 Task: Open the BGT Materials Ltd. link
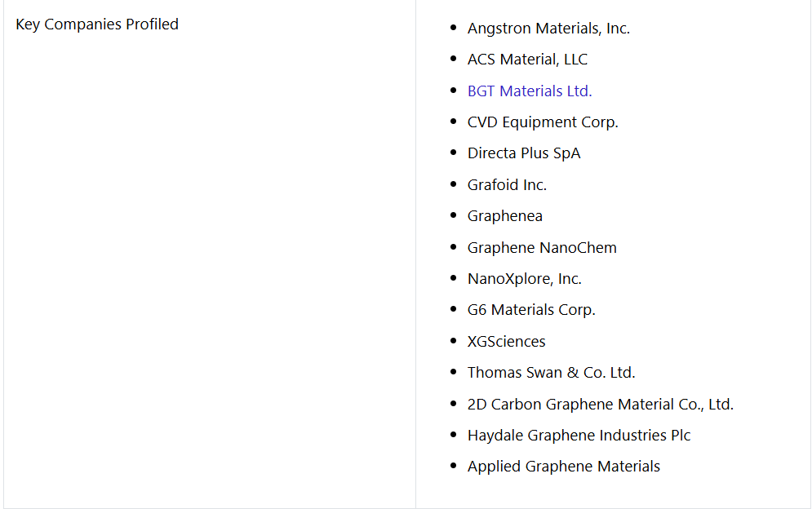tap(530, 91)
